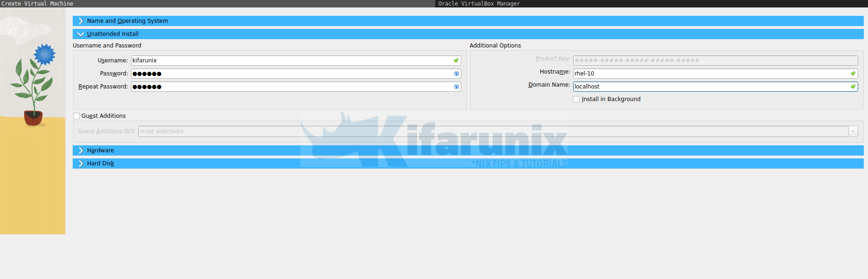Click the Create Virtual Machine window title
Image resolution: width=868 pixels, height=279 pixels.
tap(37, 4)
